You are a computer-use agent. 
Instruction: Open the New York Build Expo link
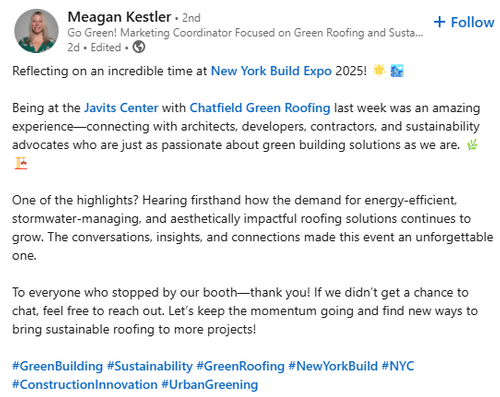pyautogui.click(x=271, y=71)
